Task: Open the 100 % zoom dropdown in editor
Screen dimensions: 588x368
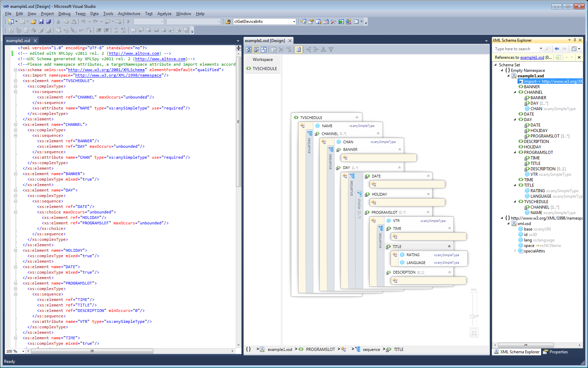Action: [x=23, y=351]
